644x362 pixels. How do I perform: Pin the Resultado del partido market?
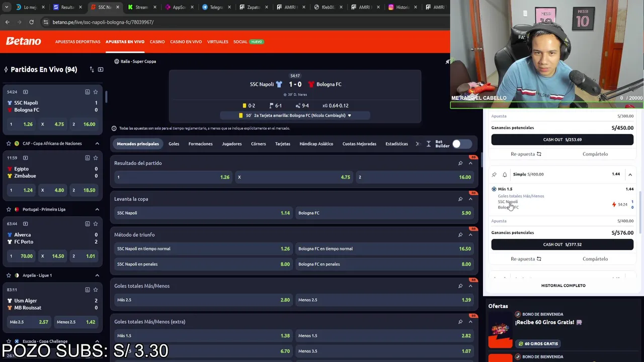460,163
